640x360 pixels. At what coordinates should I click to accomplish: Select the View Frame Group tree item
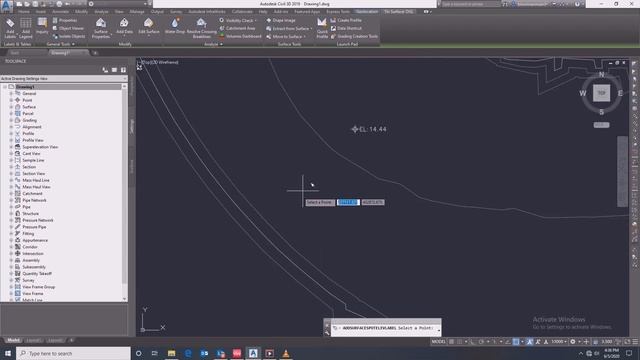38,287
